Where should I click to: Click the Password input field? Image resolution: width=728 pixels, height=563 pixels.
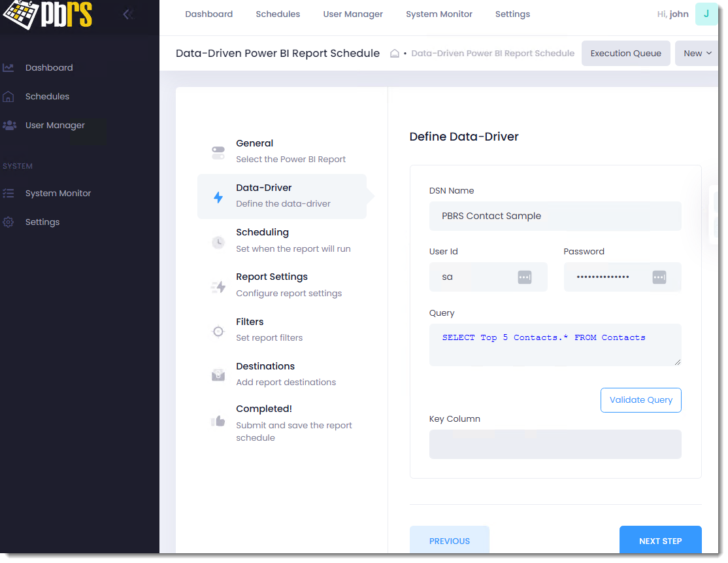[622, 277]
